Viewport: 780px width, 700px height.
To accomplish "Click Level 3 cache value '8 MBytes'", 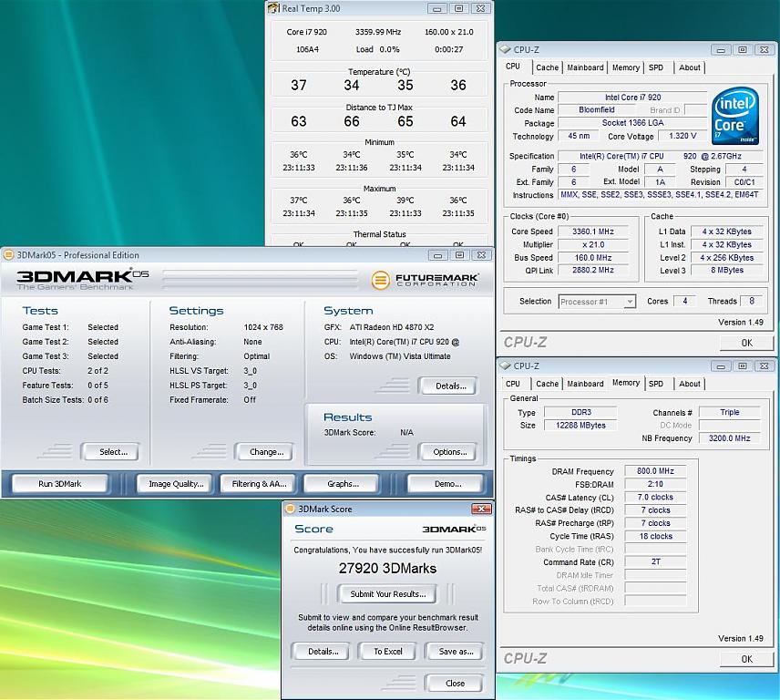I will [x=727, y=270].
